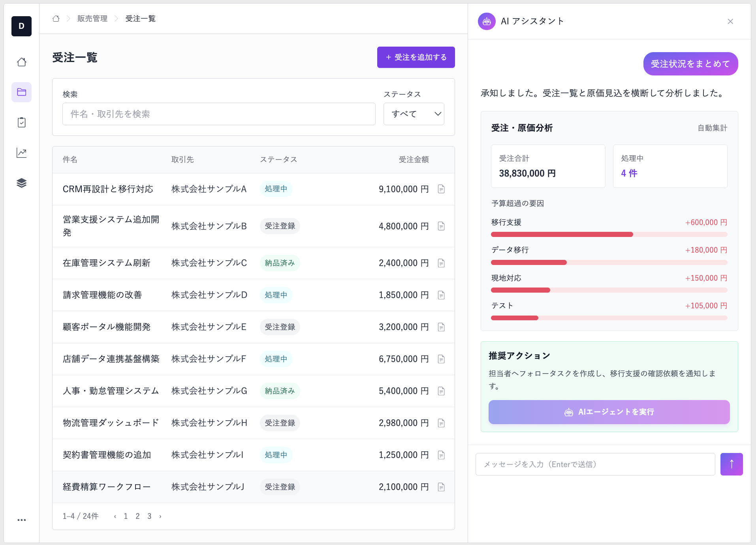The width and height of the screenshot is (756, 545).
Task: Open document icon for 経費精算ワークフロー row
Action: click(x=441, y=487)
